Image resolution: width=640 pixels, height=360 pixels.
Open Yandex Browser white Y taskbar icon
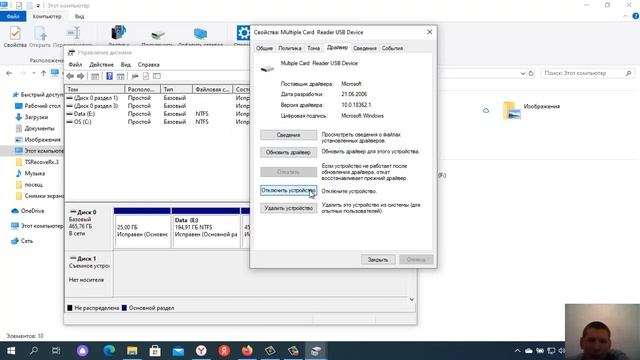click(201, 351)
